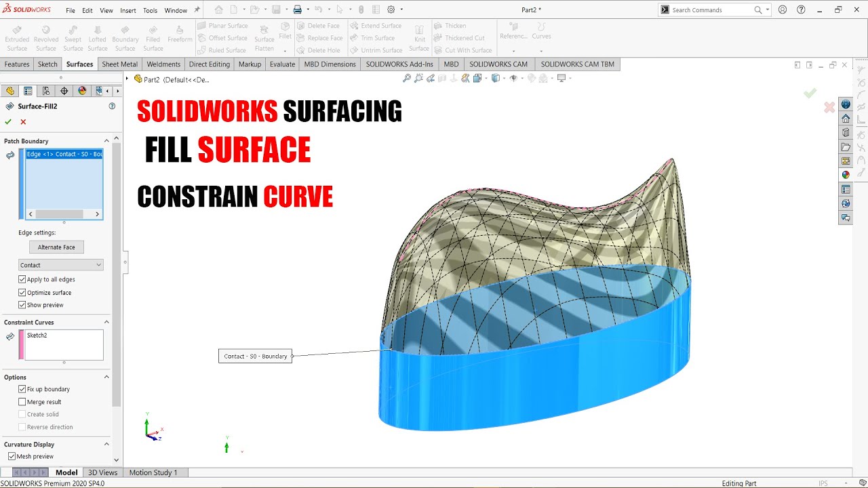The image size is (868, 488).
Task: Toggle Mesh preview checkbox
Action: click(12, 457)
